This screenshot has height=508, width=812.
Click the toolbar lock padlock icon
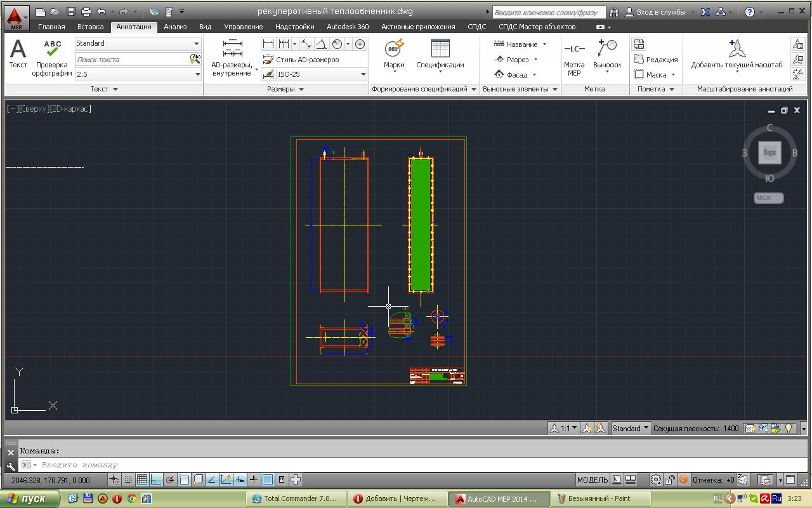pyautogui.click(x=670, y=479)
